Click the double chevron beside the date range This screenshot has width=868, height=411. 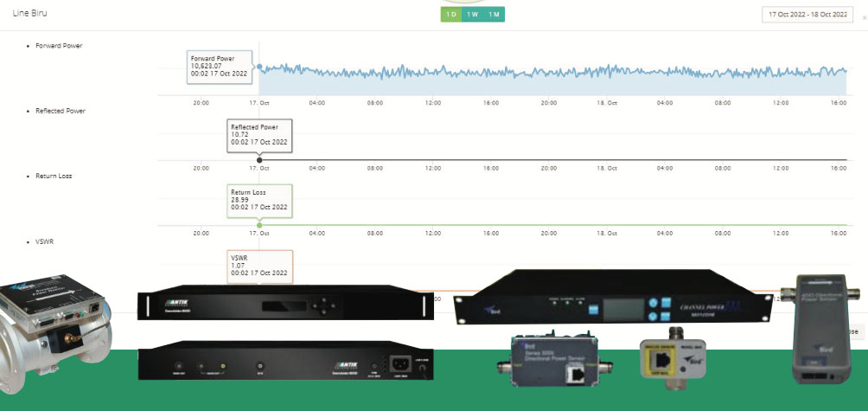click(x=864, y=16)
